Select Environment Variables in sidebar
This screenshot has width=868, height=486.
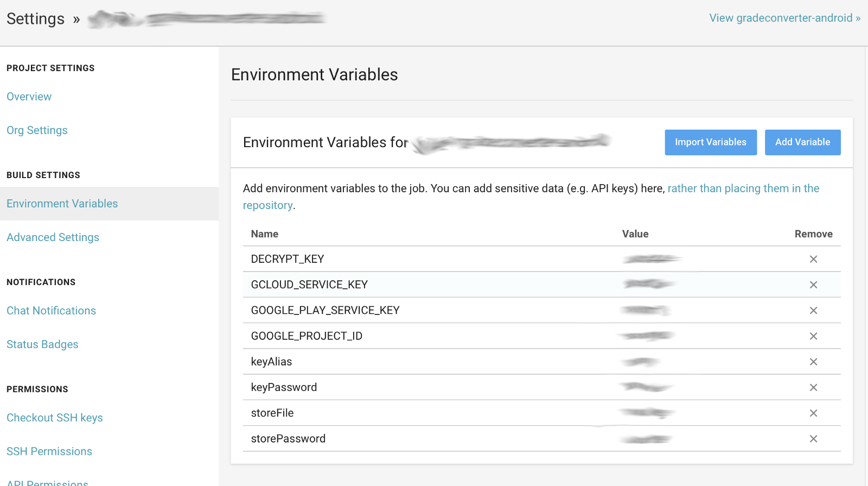[62, 204]
